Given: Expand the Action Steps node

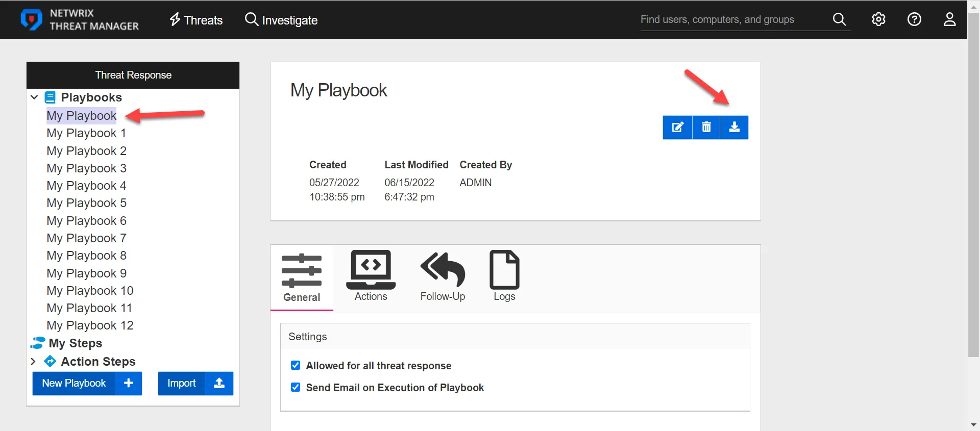Looking at the screenshot, I should 33,362.
